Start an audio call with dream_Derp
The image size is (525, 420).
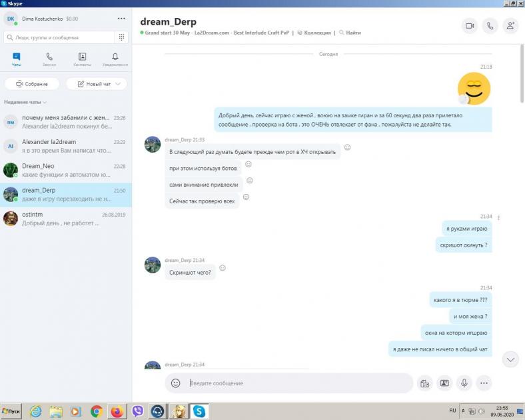[x=490, y=26]
